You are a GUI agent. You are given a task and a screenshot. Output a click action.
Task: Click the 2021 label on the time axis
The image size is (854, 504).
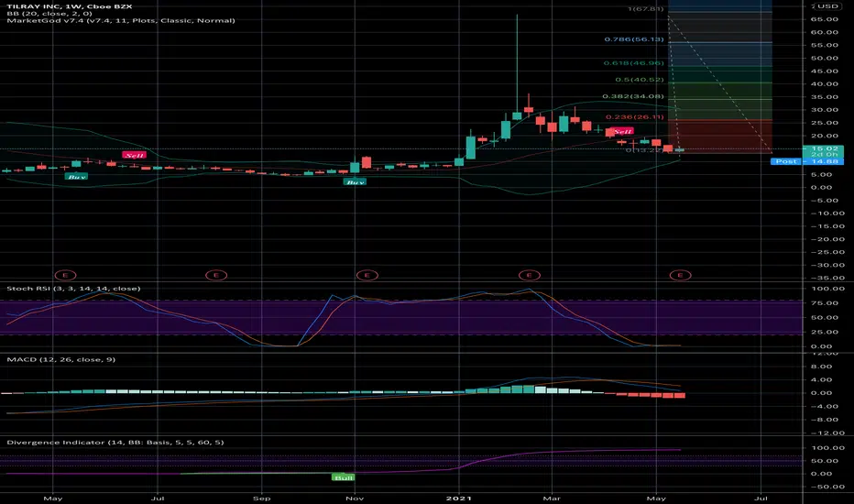coord(458,498)
